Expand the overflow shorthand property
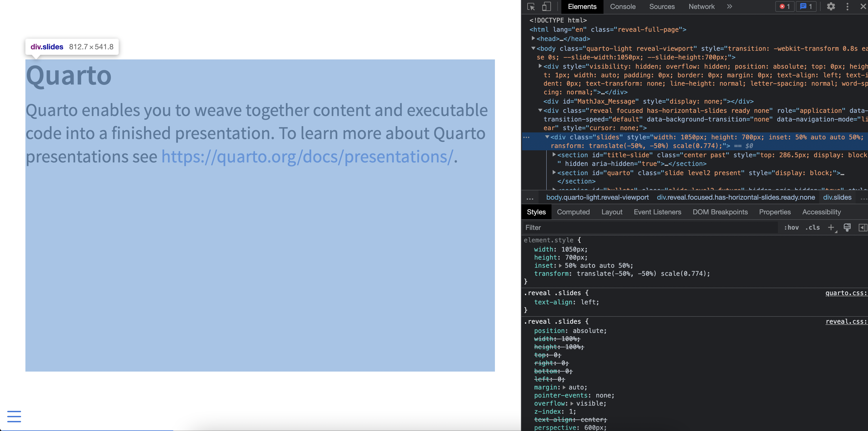This screenshot has width=868, height=431. (x=572, y=404)
